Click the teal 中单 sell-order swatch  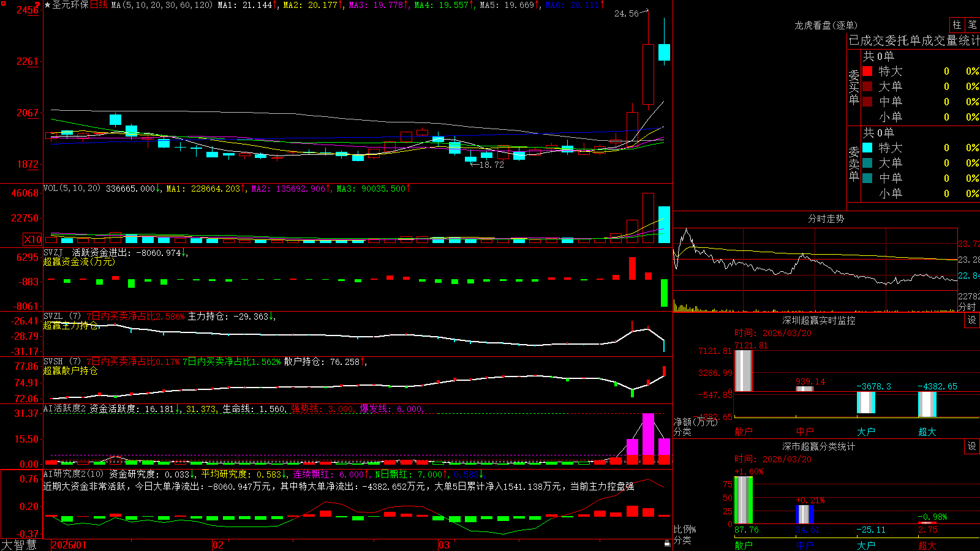pyautogui.click(x=867, y=178)
